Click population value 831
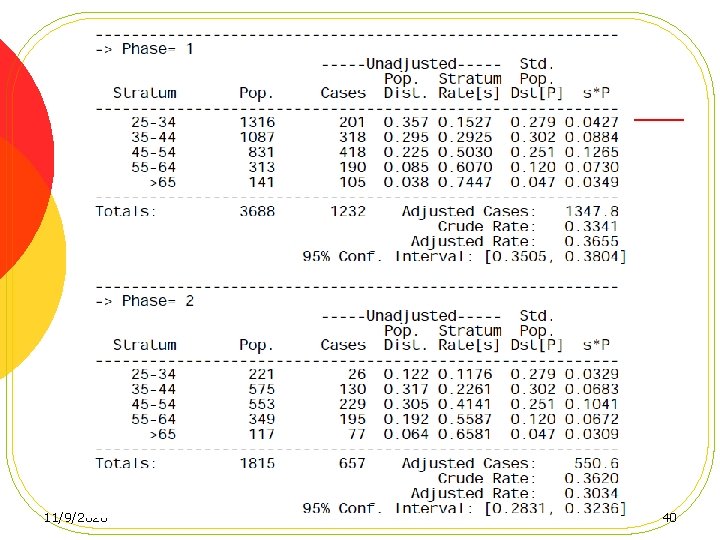Viewport: 720px width, 540px height. [262, 152]
